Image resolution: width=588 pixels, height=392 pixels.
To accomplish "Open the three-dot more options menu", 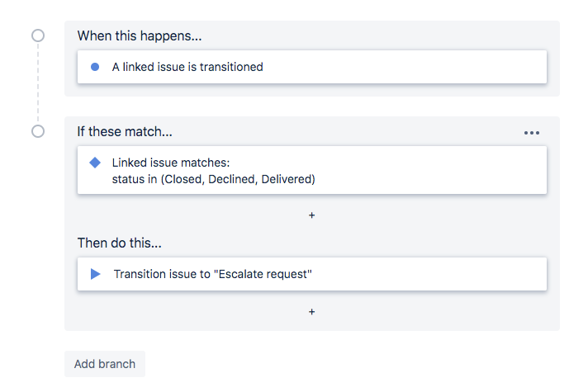I will 531,133.
